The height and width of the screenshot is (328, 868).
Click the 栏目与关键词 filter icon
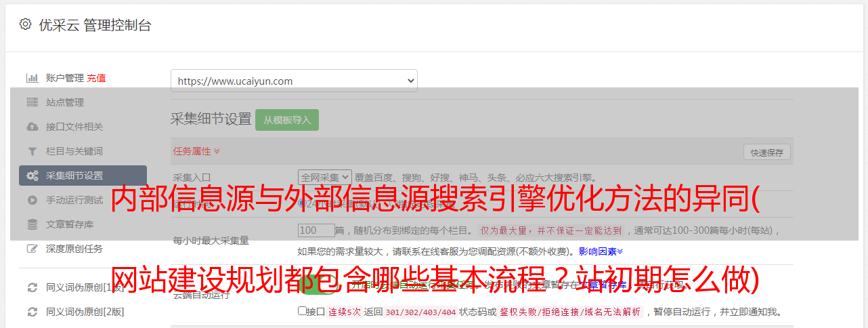pyautogui.click(x=32, y=151)
